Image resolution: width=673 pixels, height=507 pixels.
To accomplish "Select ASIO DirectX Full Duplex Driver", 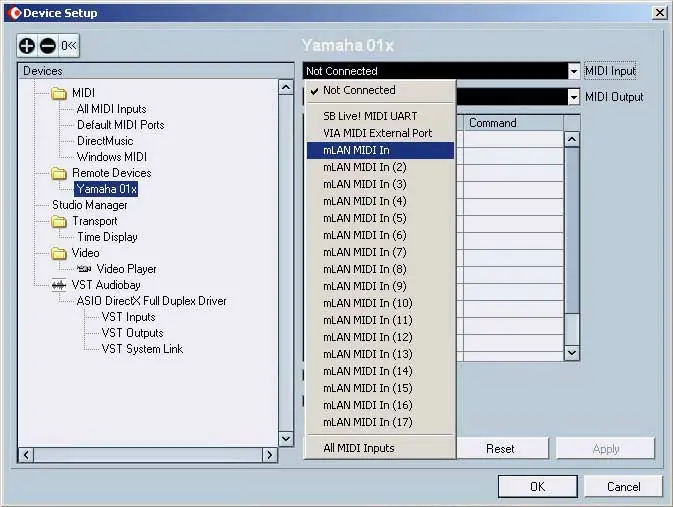I will click(x=152, y=301).
